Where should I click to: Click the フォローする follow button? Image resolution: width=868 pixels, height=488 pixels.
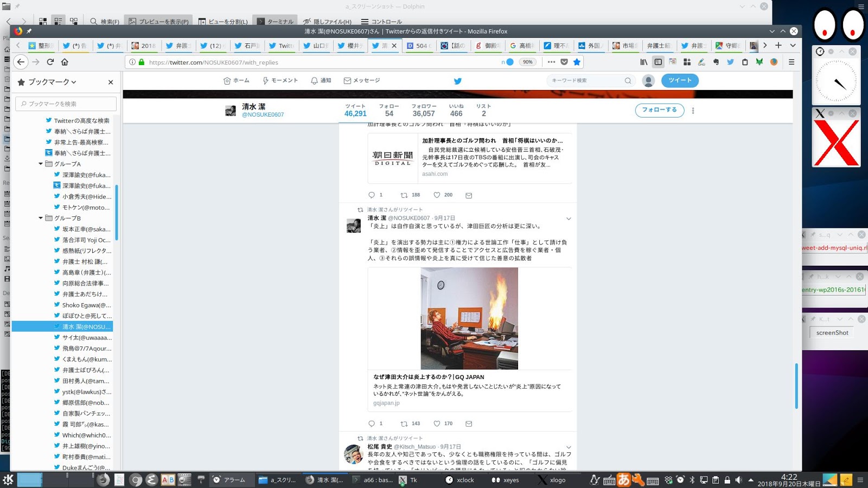tap(660, 110)
